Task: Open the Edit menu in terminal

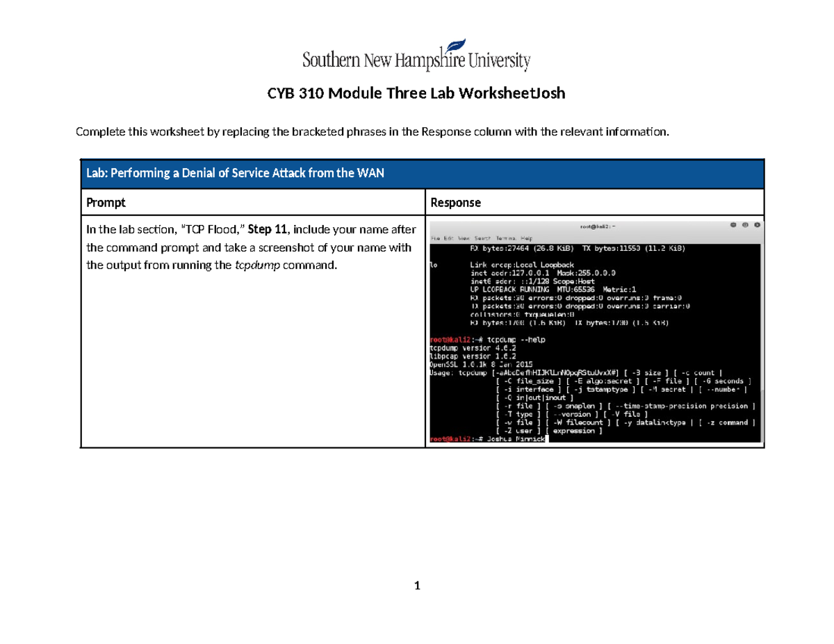Action: [x=448, y=238]
